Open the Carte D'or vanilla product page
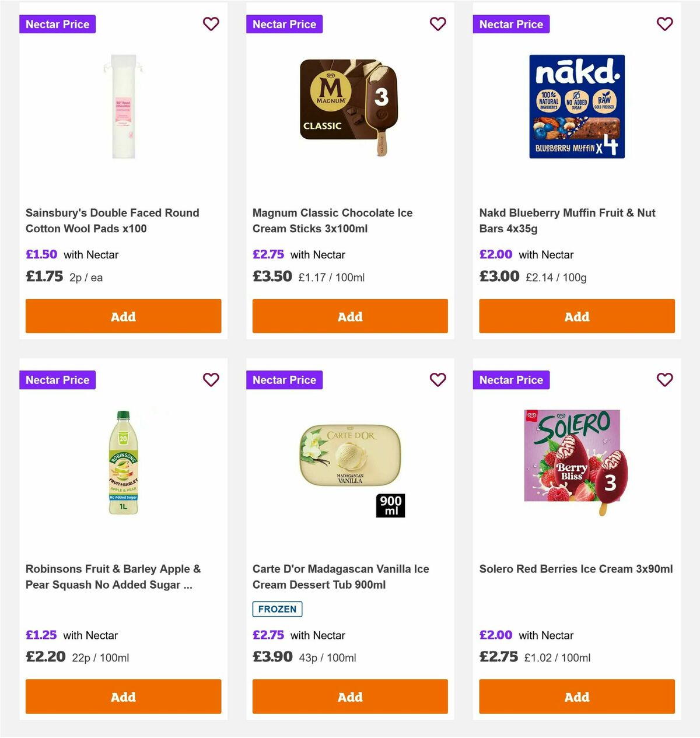 coord(340,576)
